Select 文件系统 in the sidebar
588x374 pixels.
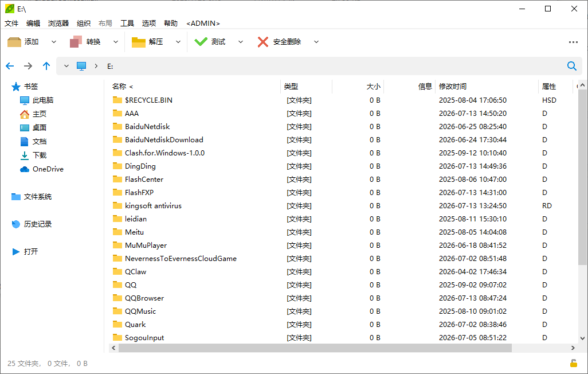32,196
